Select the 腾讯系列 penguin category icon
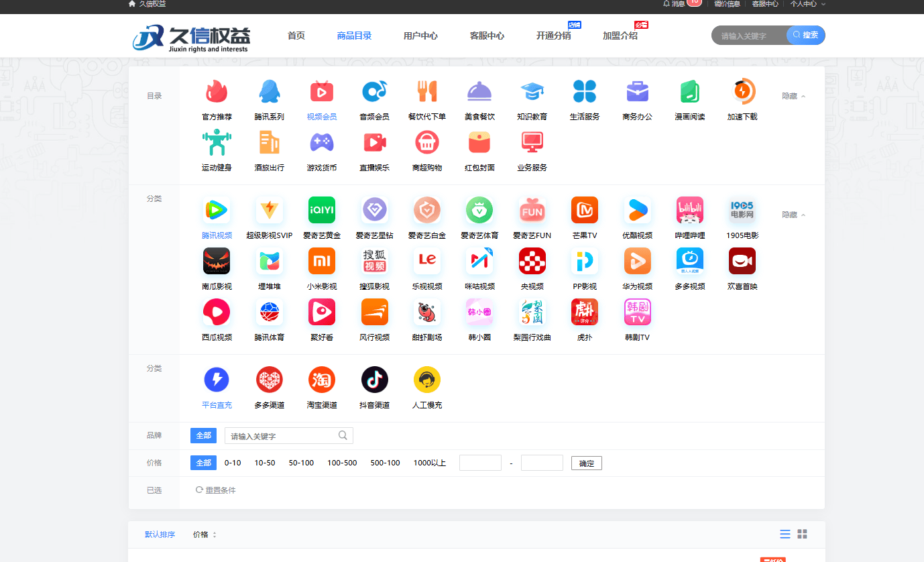Viewport: 924px width, 562px height. pos(269,91)
